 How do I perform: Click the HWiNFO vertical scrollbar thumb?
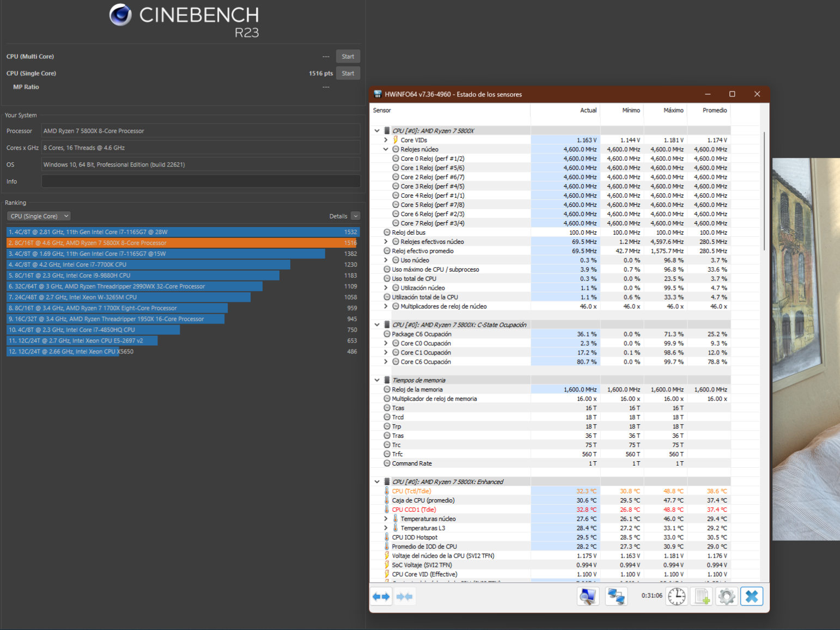(x=764, y=191)
